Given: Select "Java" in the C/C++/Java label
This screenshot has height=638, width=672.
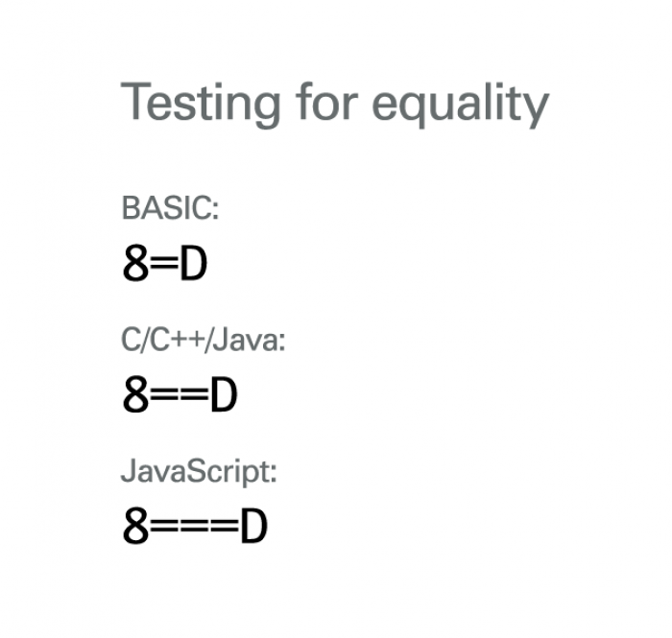Looking at the screenshot, I should pyautogui.click(x=244, y=339).
